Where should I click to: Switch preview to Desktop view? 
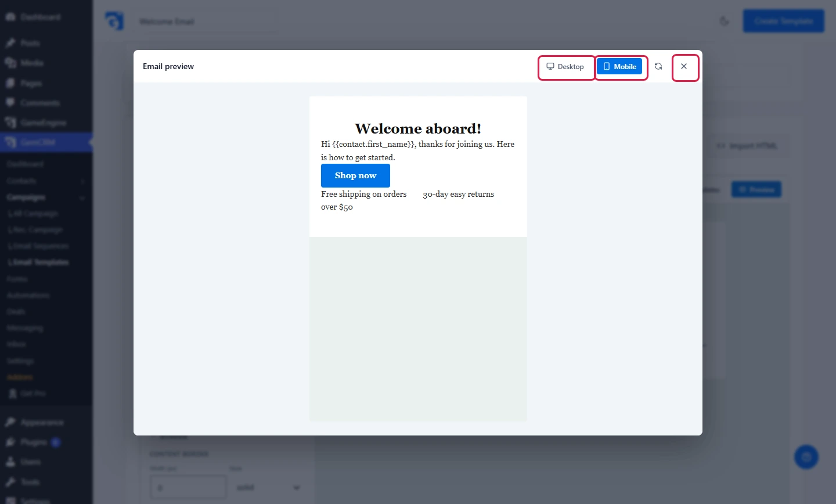click(x=565, y=67)
